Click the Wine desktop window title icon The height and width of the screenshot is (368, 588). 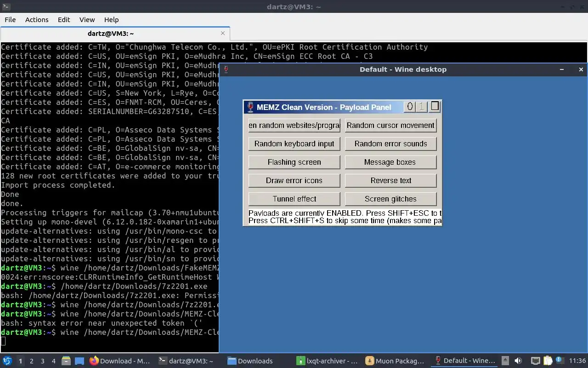pos(226,69)
